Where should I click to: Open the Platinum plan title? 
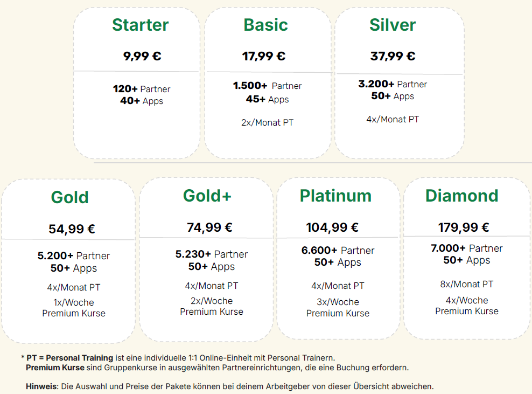(335, 196)
